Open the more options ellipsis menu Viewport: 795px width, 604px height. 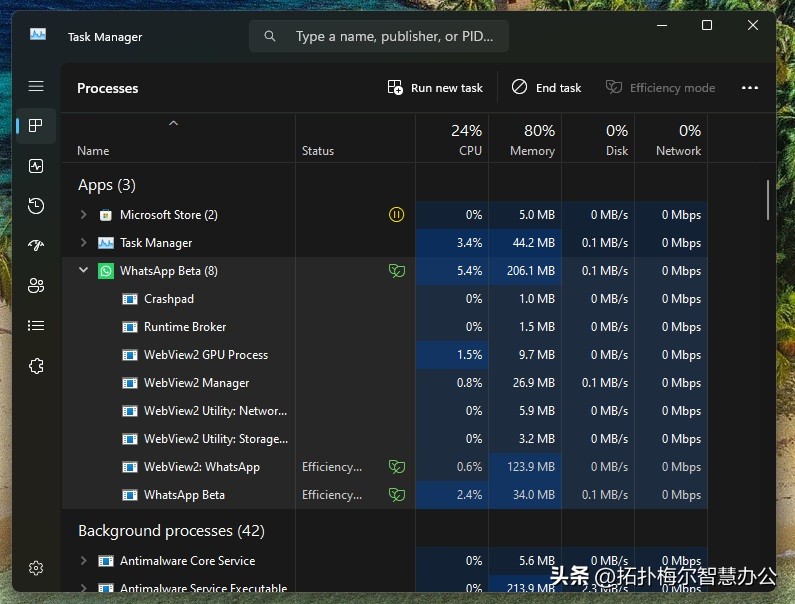tap(750, 88)
